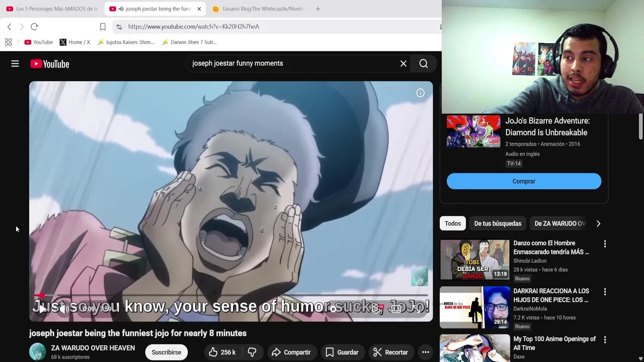The width and height of the screenshot is (644, 362).
Task: Go forward with browser forward arrow
Action: tap(22, 27)
